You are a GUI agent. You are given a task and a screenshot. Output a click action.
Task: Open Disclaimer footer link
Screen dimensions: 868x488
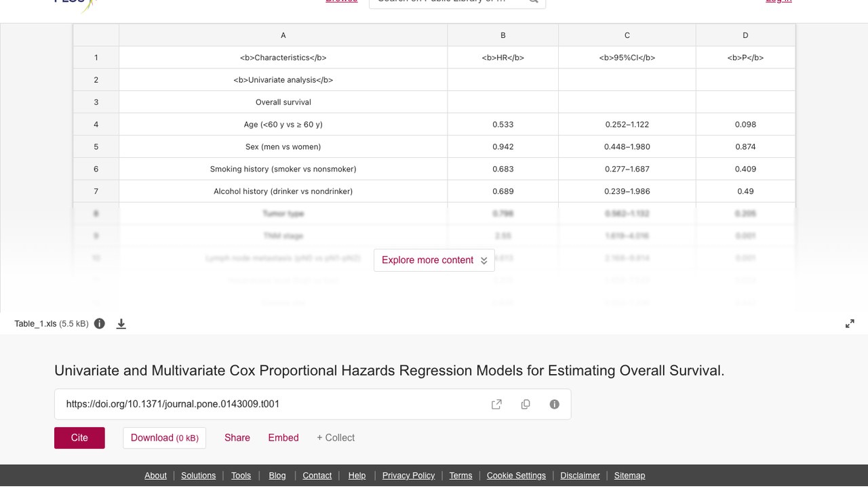pos(580,476)
